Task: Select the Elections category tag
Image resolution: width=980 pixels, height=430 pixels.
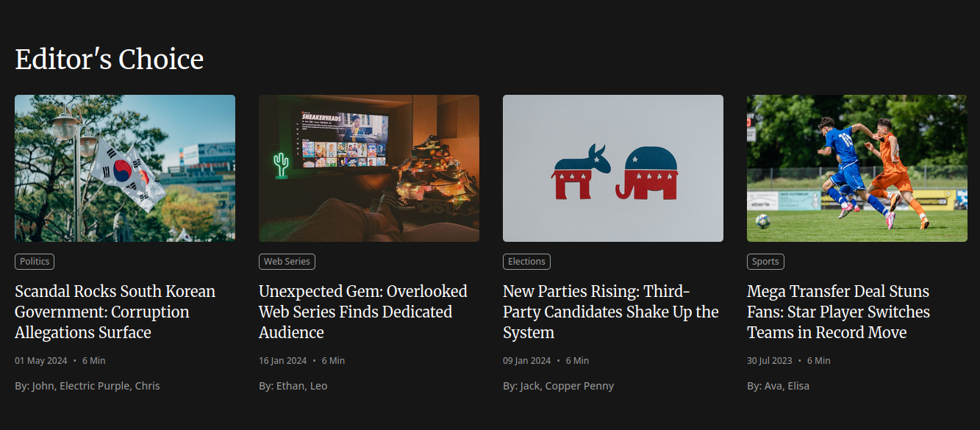Action: [526, 262]
